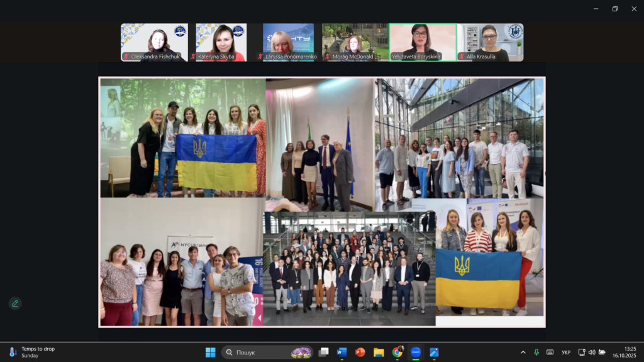The width and height of the screenshot is (644, 362).
Task: Click the Zoom app taskbar icon
Action: click(416, 352)
